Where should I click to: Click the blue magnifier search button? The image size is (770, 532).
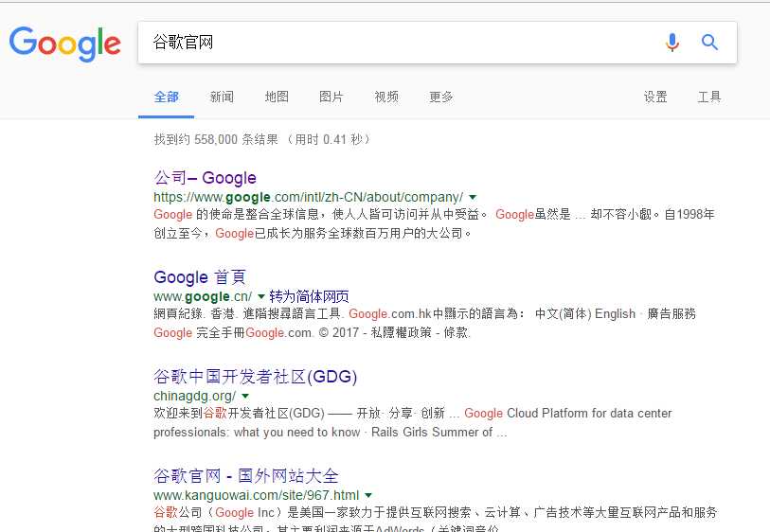click(x=709, y=43)
